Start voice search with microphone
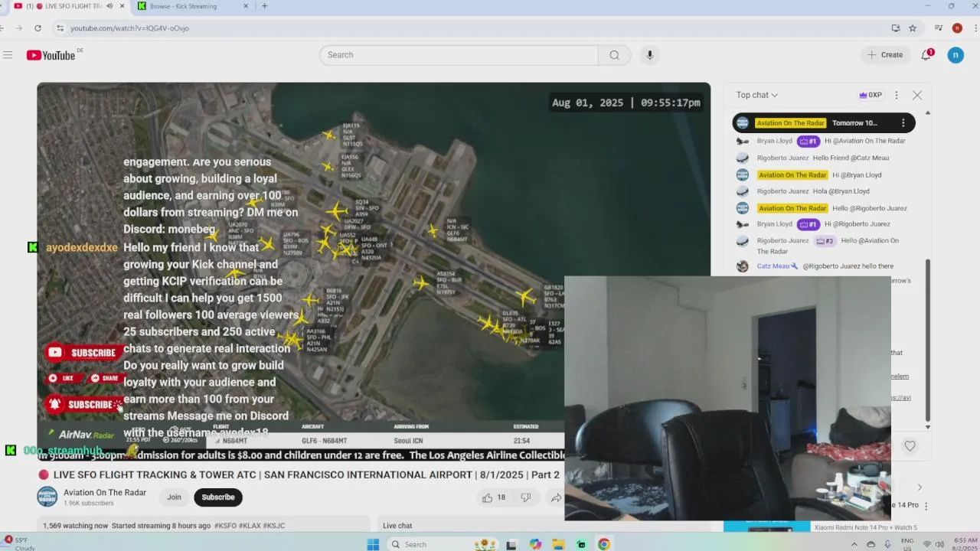Screen dimensions: 980x551 click(649, 55)
